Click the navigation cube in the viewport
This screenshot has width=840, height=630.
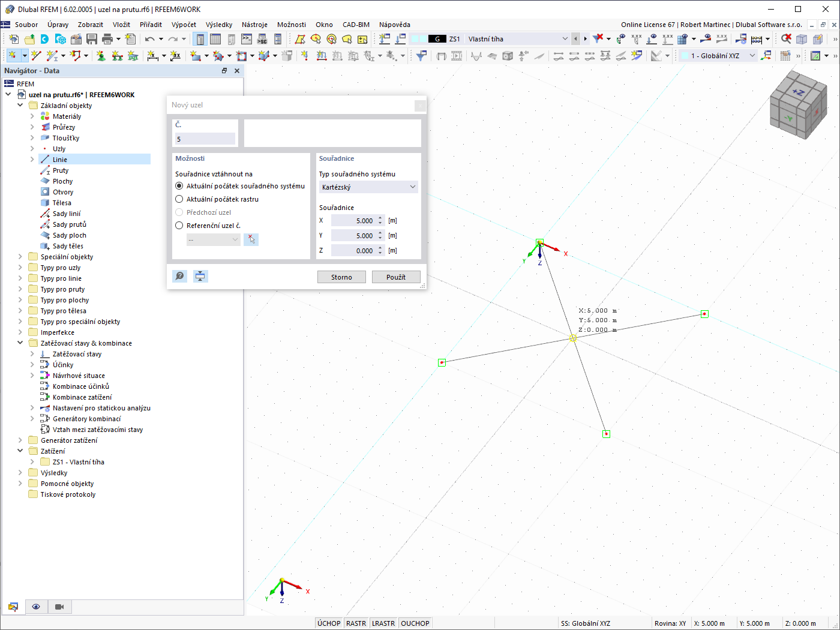point(798,104)
